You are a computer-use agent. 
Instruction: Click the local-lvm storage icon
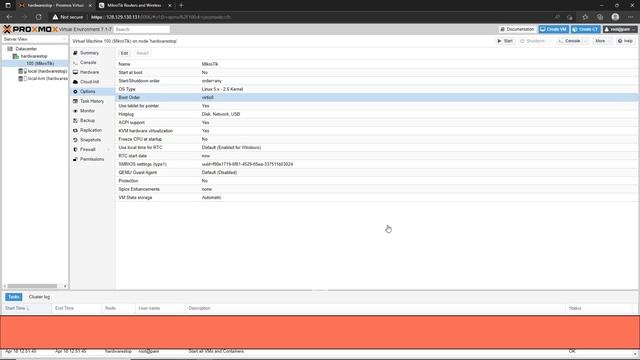(22, 78)
